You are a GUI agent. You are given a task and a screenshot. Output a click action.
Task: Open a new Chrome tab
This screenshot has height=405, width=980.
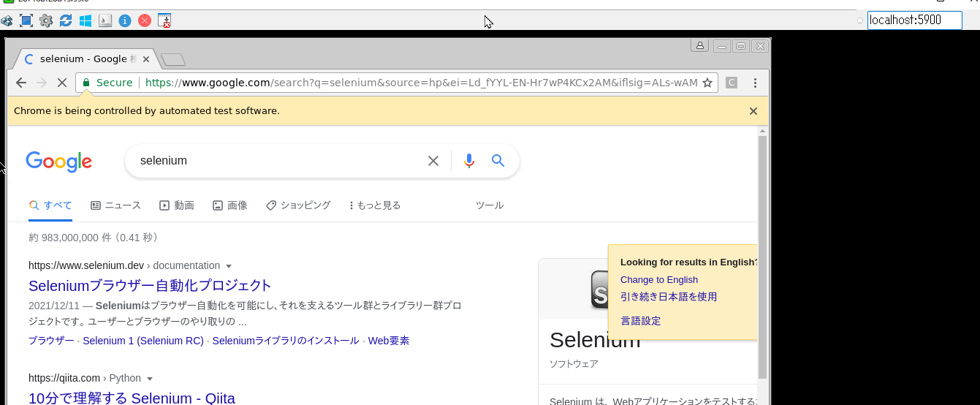173,59
